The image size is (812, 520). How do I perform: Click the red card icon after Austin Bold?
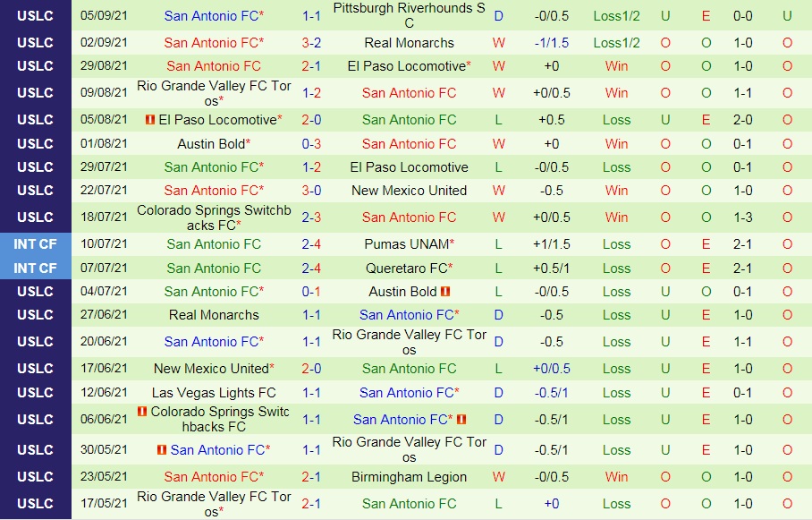tap(445, 292)
